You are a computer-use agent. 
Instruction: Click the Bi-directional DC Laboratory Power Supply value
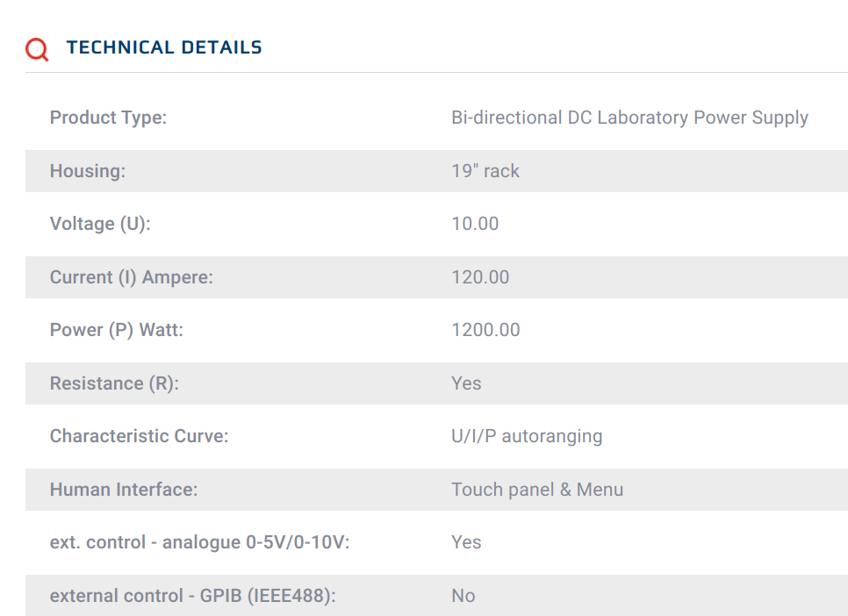[629, 118]
